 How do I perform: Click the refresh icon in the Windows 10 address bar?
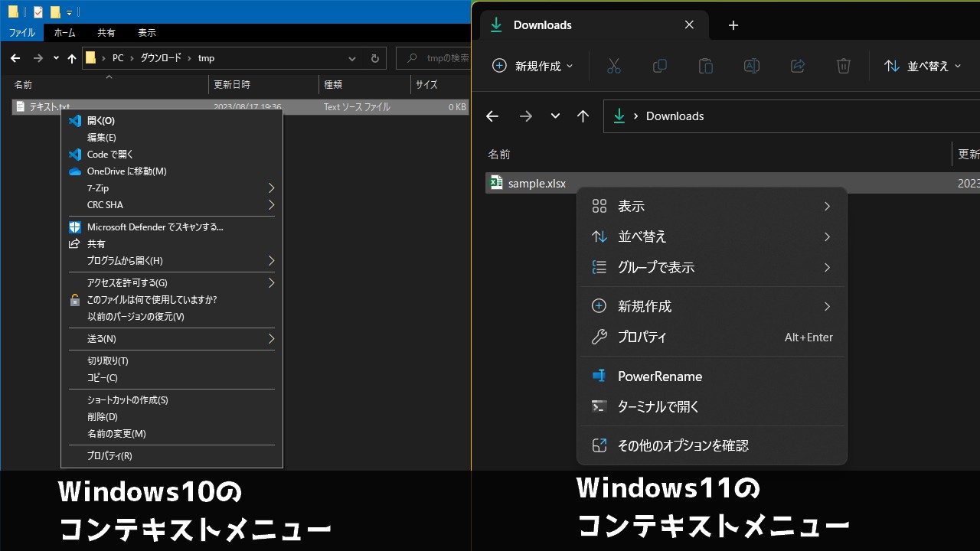pos(374,58)
